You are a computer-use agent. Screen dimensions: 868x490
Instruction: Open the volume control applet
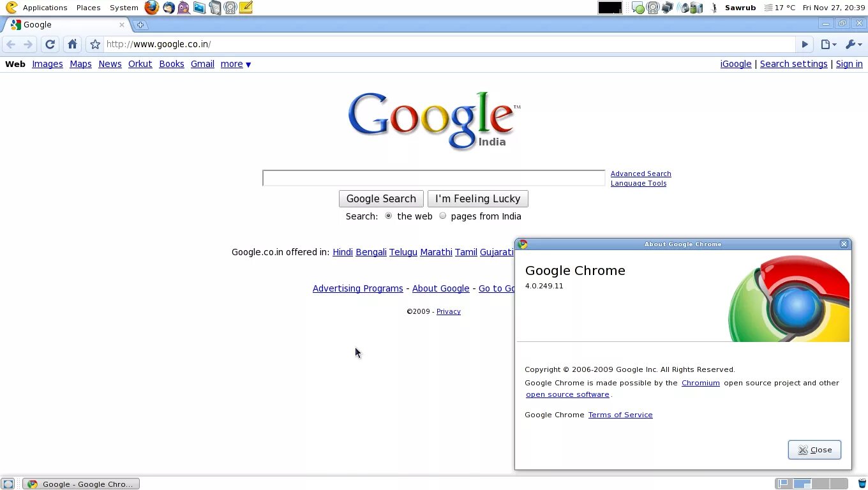point(684,8)
